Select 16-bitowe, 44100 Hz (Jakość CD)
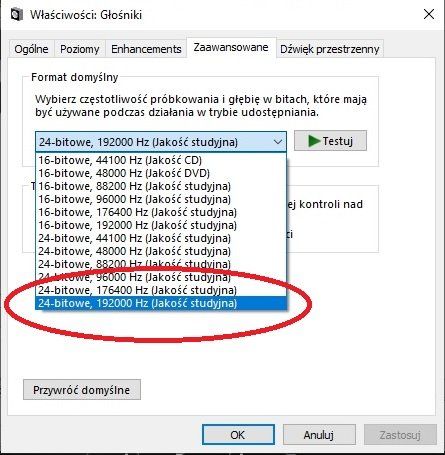The width and height of the screenshot is (445, 455). coord(161,160)
